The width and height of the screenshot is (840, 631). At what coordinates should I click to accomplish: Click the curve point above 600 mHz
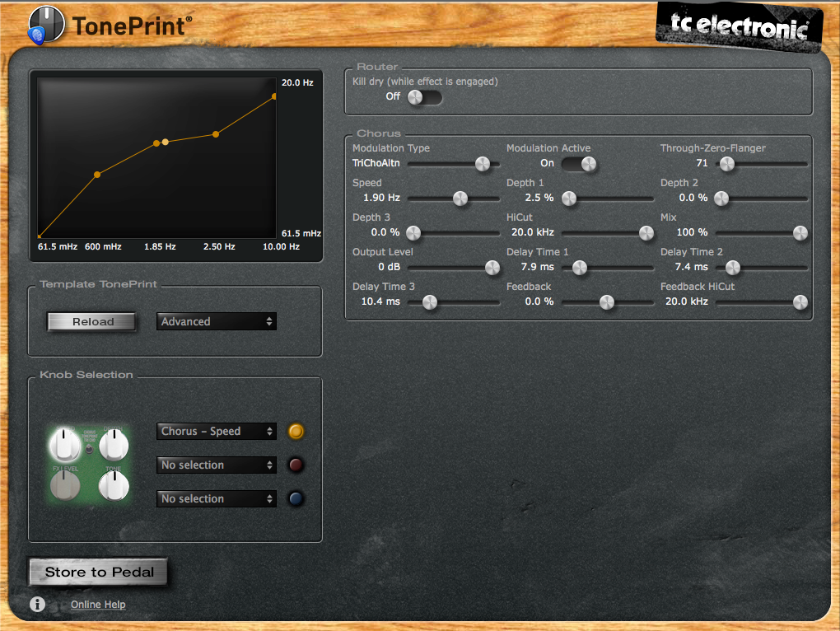(x=97, y=175)
